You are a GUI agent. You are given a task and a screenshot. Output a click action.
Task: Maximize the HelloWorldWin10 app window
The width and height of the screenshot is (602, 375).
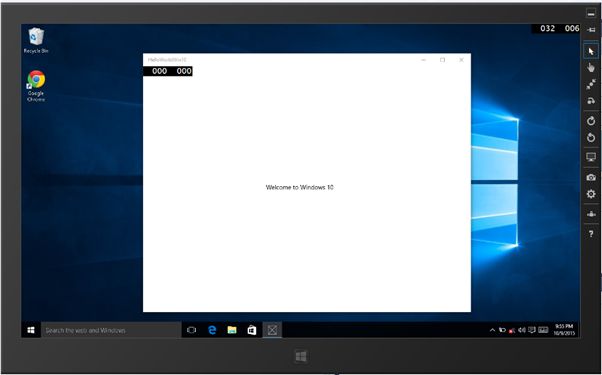click(442, 60)
